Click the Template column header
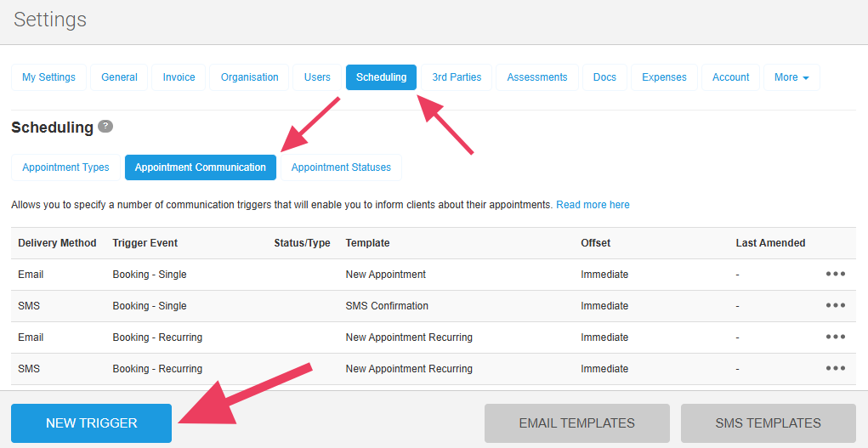The width and height of the screenshot is (868, 448). tap(367, 243)
